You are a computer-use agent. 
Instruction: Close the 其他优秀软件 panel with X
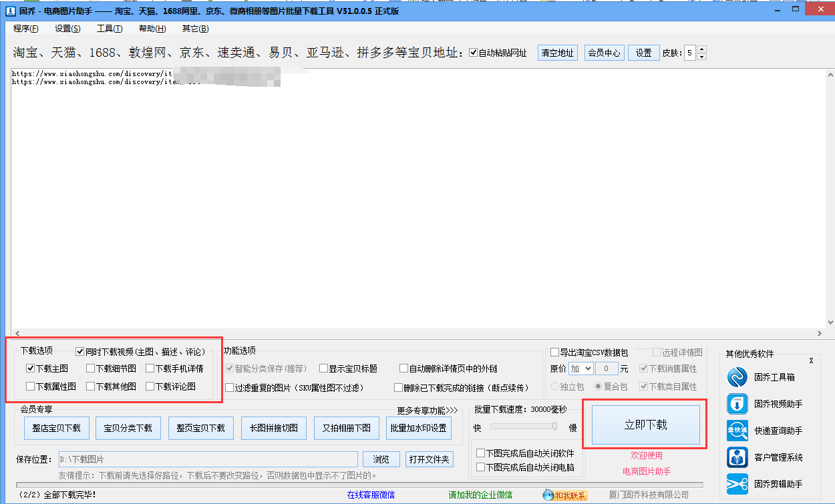811,360
